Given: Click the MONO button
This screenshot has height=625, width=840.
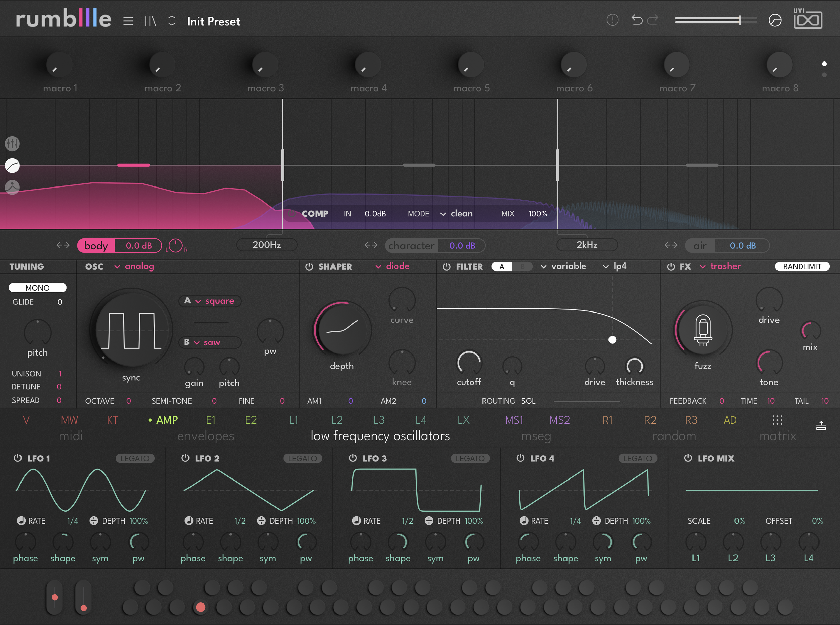Looking at the screenshot, I should [x=37, y=288].
